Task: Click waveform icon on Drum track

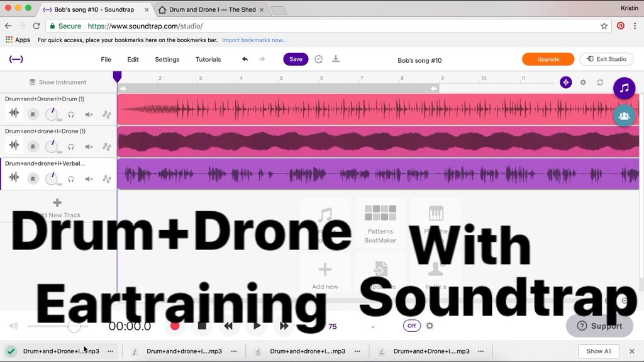Action: pos(14,112)
